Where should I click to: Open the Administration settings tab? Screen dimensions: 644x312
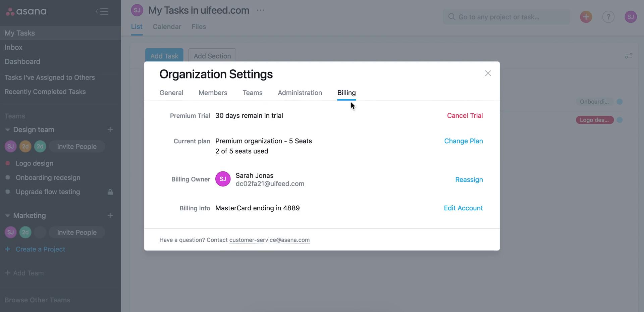pos(300,93)
